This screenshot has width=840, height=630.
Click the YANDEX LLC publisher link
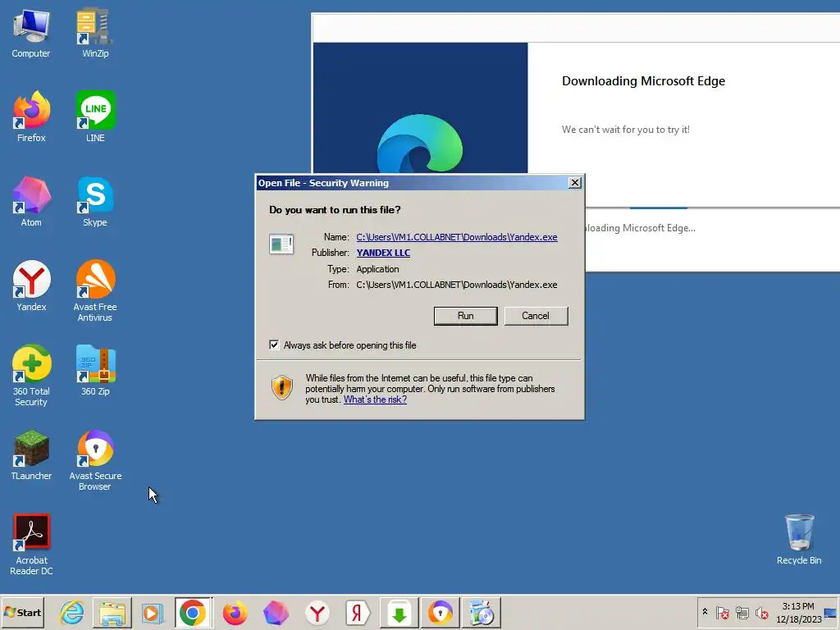(383, 253)
